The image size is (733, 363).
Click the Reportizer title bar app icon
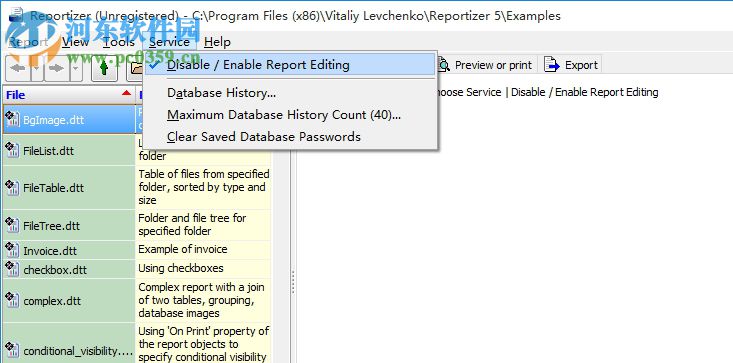click(16, 16)
